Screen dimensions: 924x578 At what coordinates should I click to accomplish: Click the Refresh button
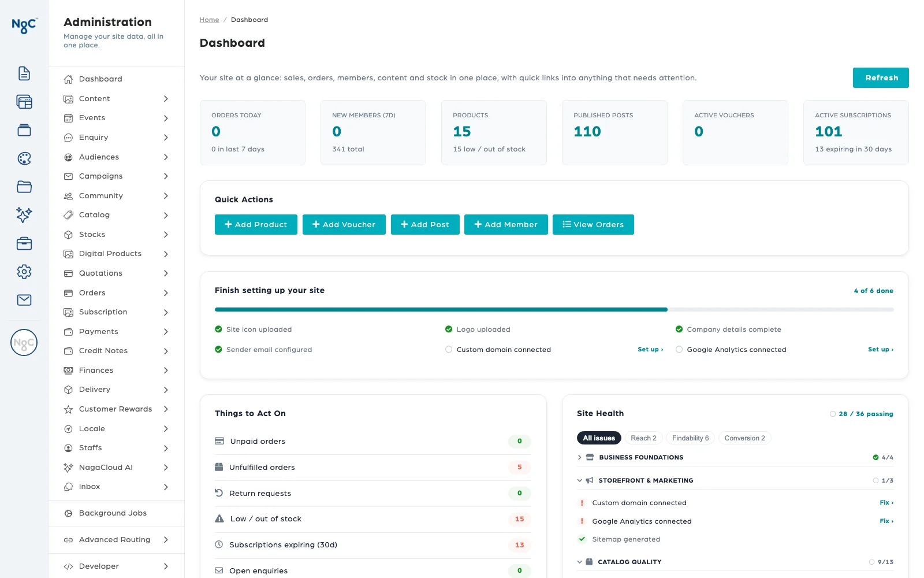[x=881, y=78]
